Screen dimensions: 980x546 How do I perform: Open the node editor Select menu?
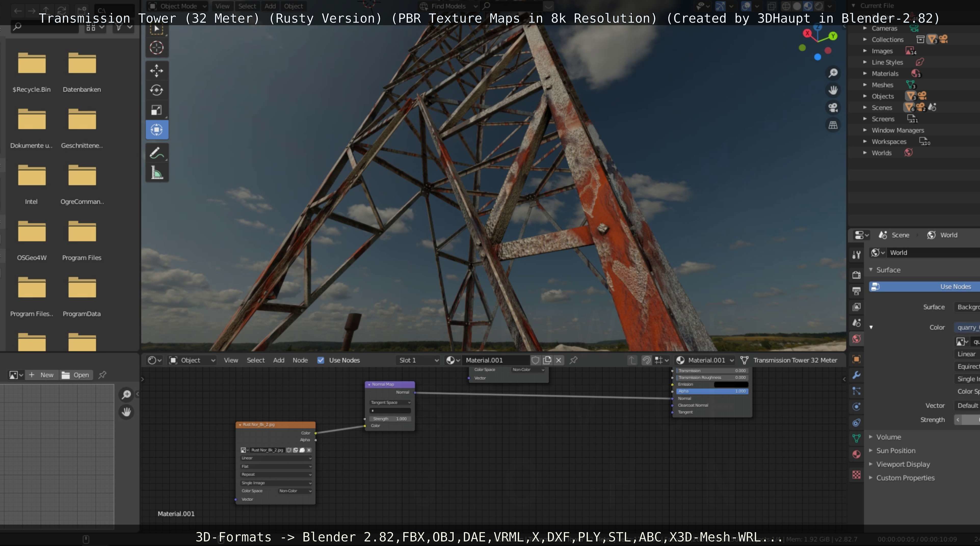coord(256,360)
